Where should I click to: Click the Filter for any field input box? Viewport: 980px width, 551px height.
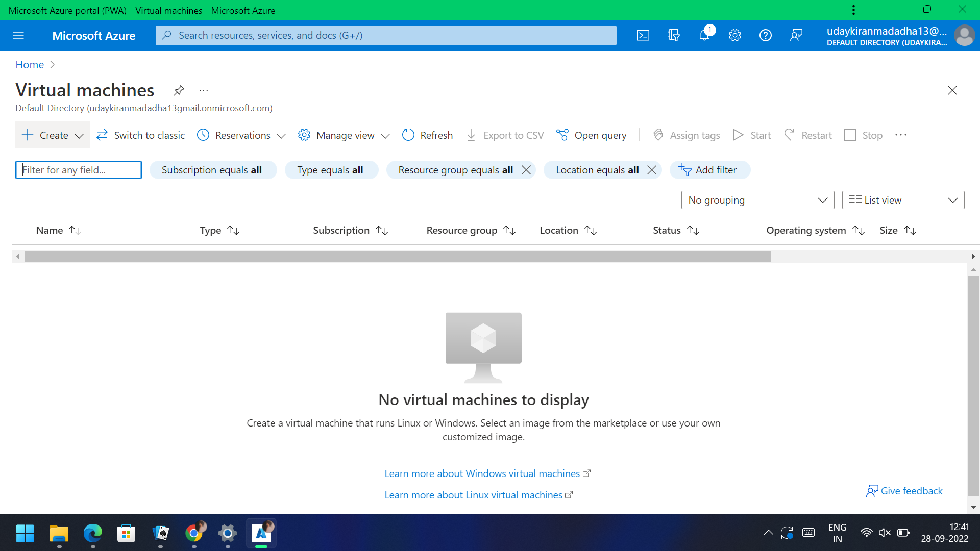click(78, 170)
